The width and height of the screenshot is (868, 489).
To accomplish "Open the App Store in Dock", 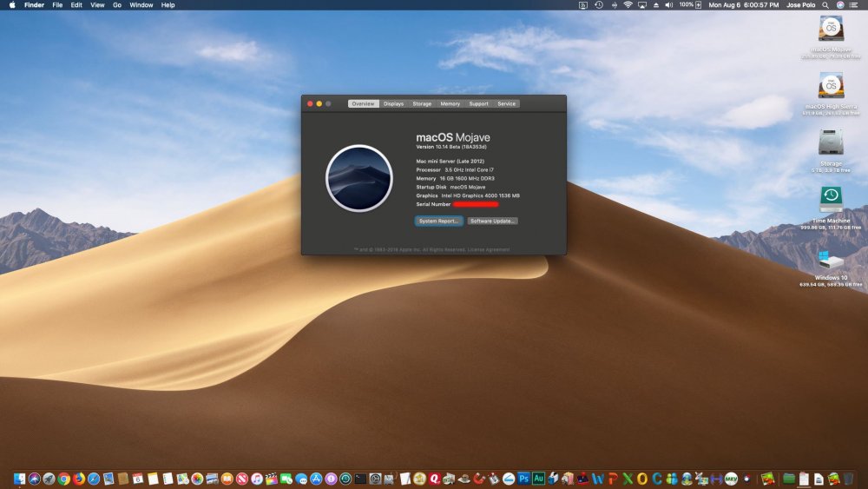I will click(316, 479).
